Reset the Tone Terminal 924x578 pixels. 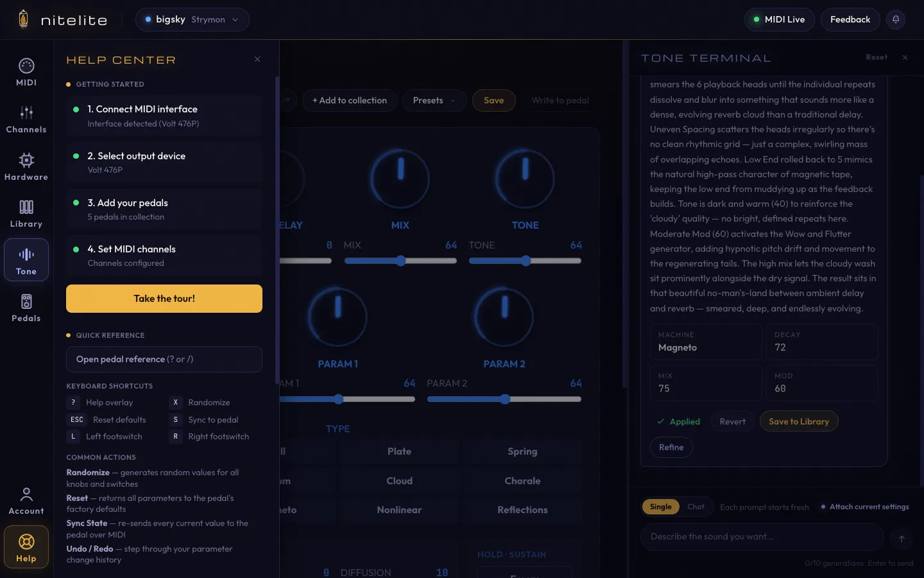point(877,57)
